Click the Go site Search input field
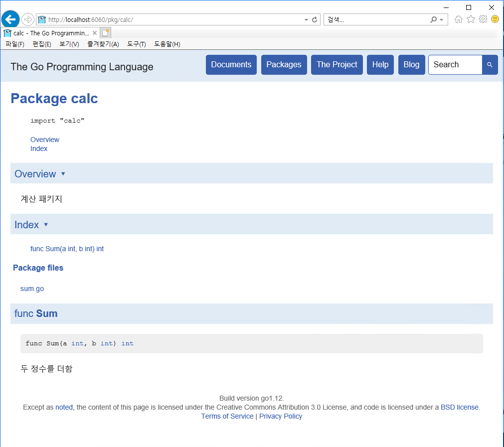Image resolution: width=504 pixels, height=447 pixels. pyautogui.click(x=455, y=65)
